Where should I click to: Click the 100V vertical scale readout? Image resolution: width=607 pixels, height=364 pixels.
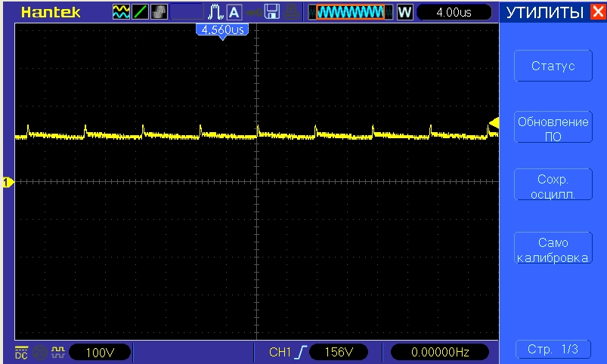point(99,352)
